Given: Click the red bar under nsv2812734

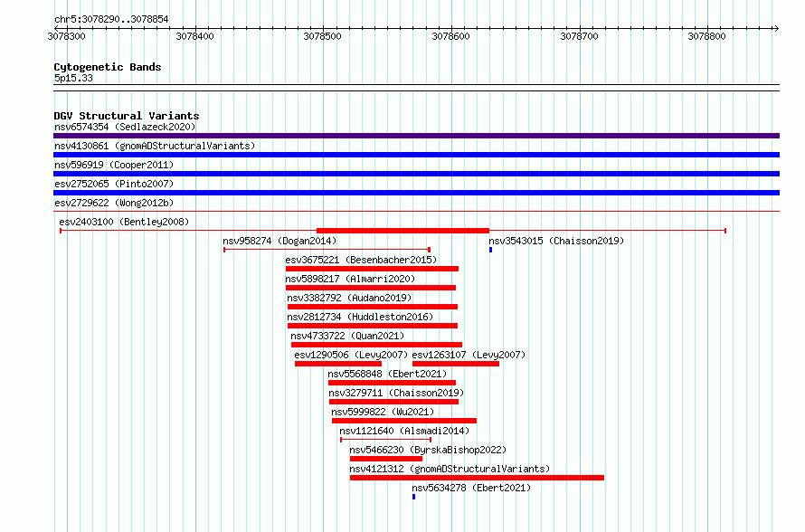Looking at the screenshot, I should pyautogui.click(x=373, y=326).
